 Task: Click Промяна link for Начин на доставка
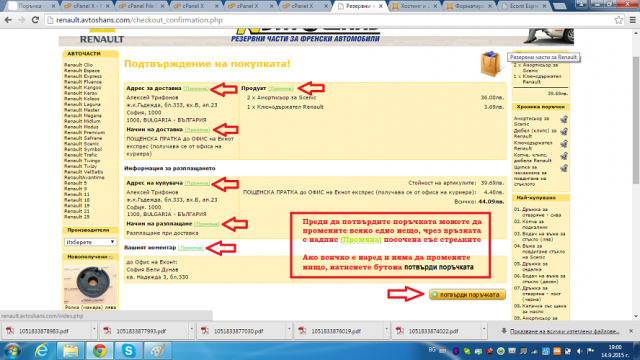tap(197, 130)
